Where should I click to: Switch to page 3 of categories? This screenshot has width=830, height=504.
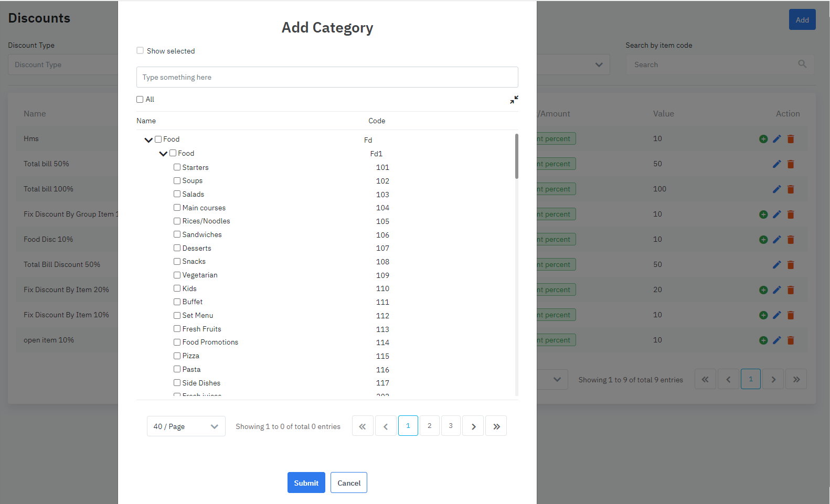click(451, 426)
